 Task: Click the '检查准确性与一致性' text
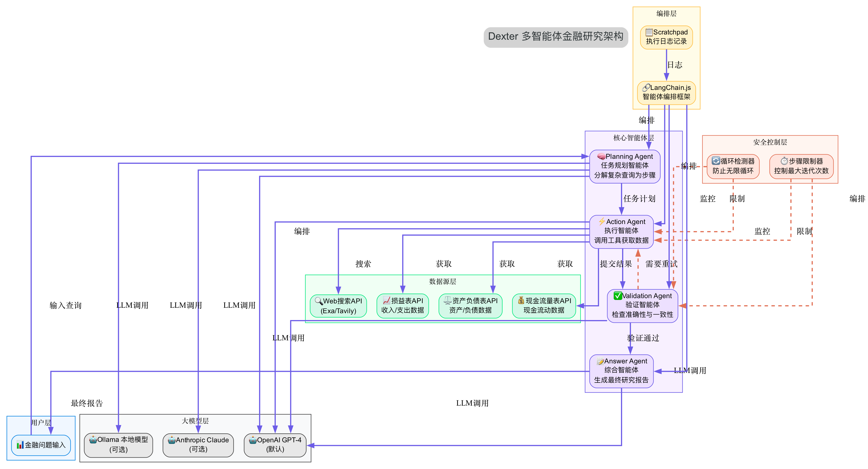coord(642,315)
